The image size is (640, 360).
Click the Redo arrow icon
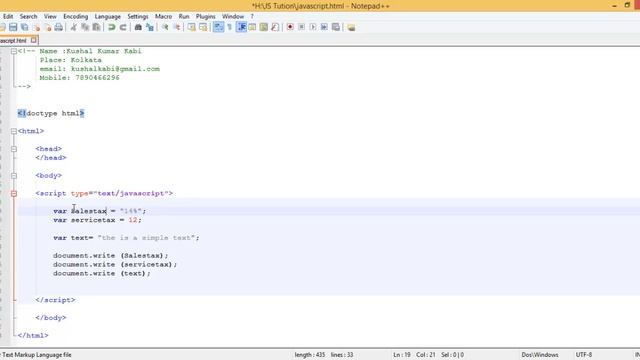click(123, 27)
